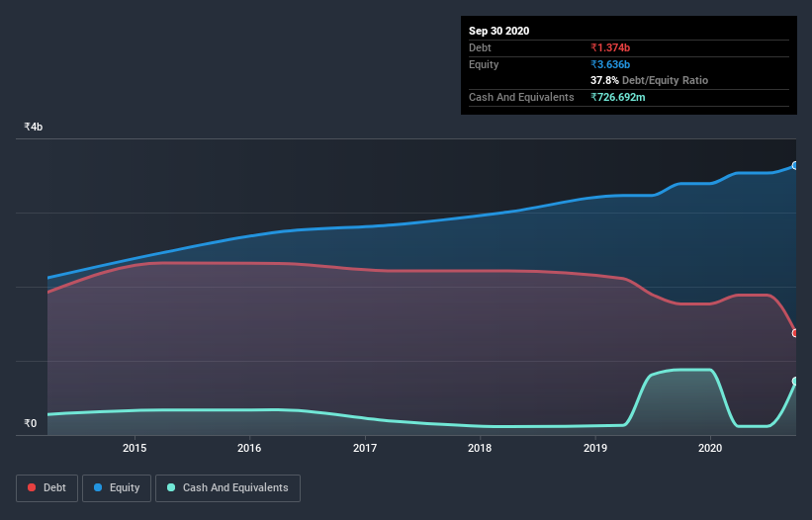Screen dimensions: 812x520
Task: Select the Debt endpoint marker on the red line
Action: click(795, 333)
